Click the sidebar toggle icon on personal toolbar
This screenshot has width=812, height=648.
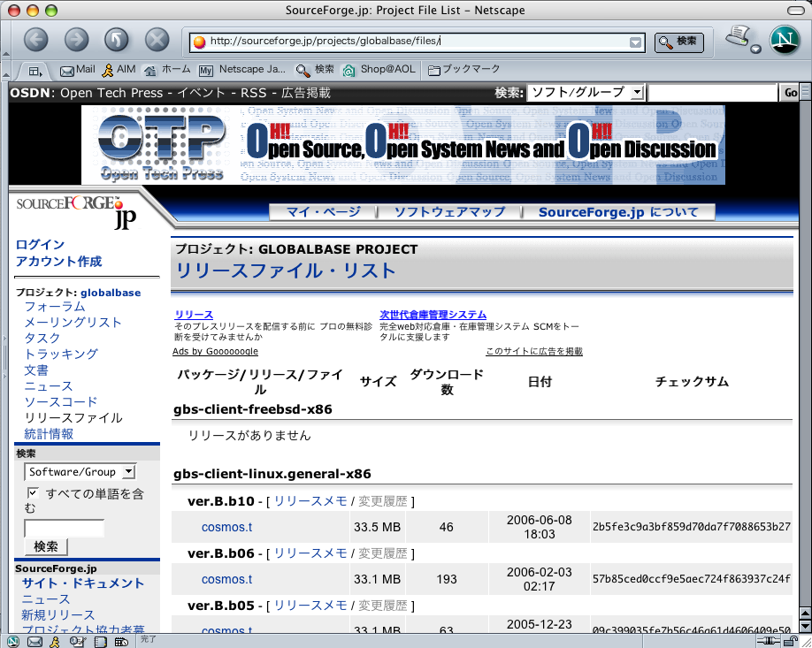[34, 71]
